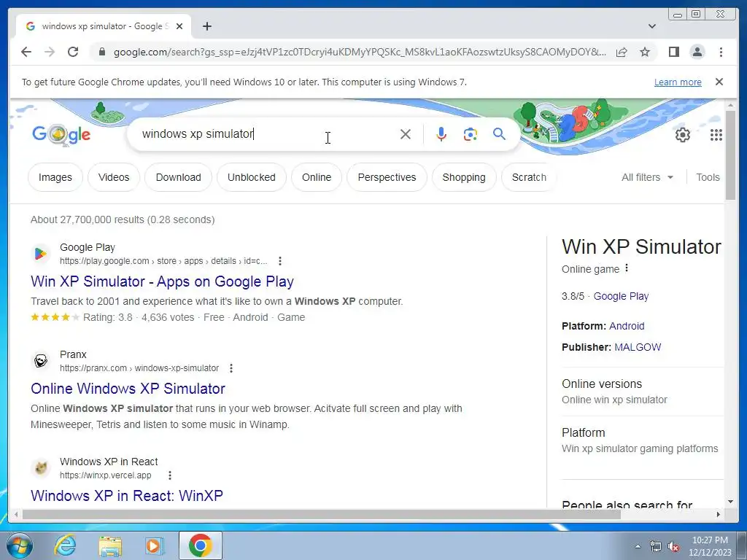747x560 pixels.
Task: Share this page icon in address bar
Action: click(622, 52)
